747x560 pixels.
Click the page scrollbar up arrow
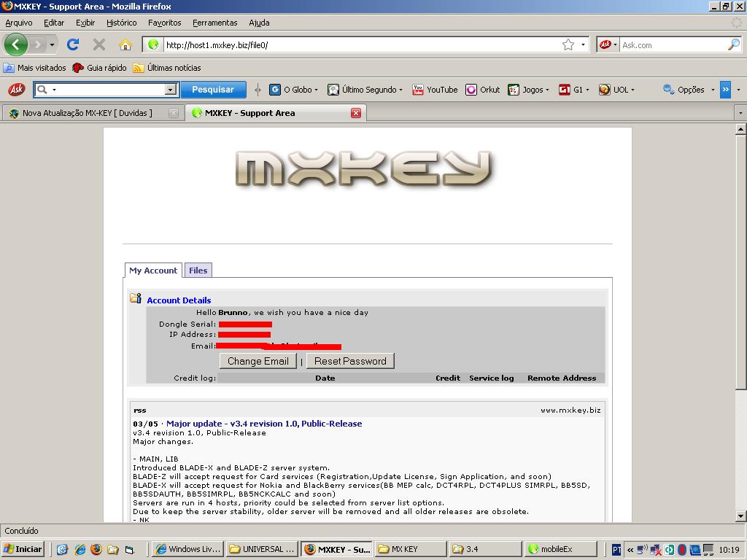tap(740, 129)
